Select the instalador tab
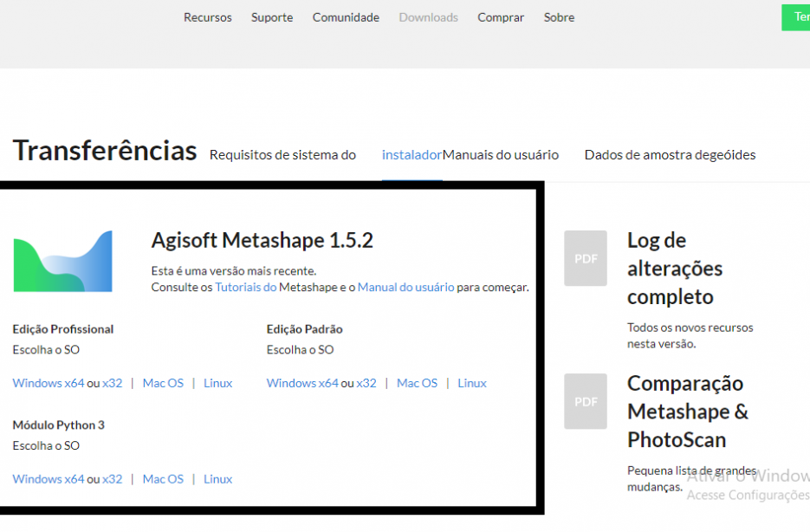The image size is (810, 532). [x=411, y=155]
